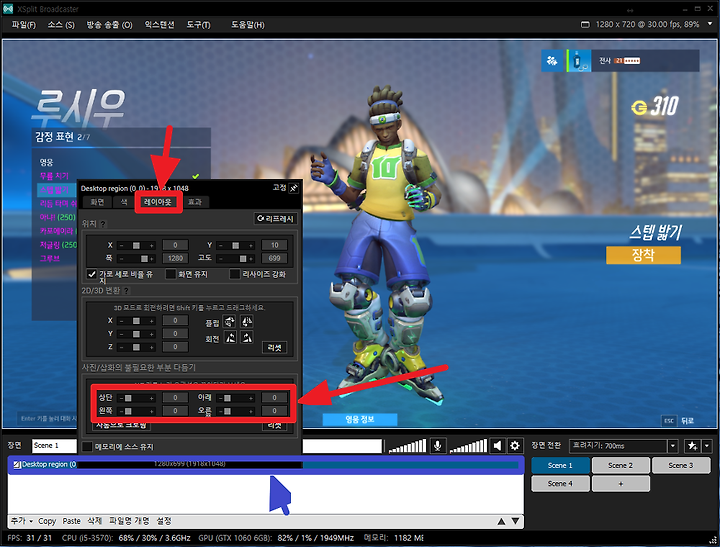This screenshot has width=720, height=547.
Task: Enable the 리사이즈 강화 checkbox
Action: coord(235,274)
